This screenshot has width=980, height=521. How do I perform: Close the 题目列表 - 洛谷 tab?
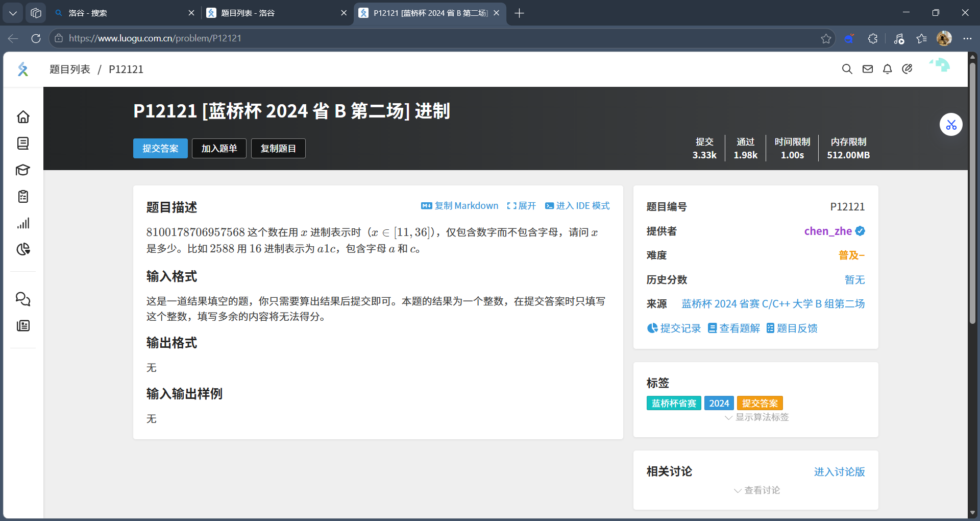pos(344,13)
